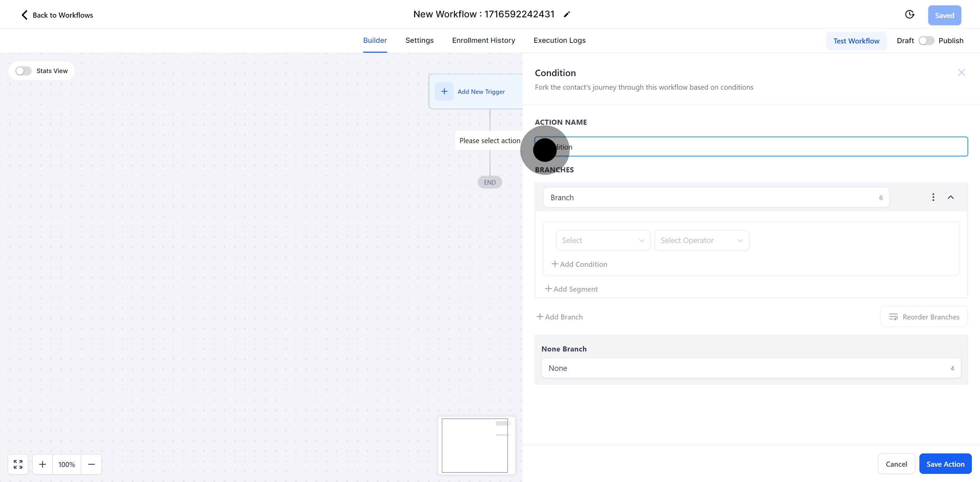The image size is (980, 482).
Task: Click the fullscreen fit-view icon
Action: point(18,464)
